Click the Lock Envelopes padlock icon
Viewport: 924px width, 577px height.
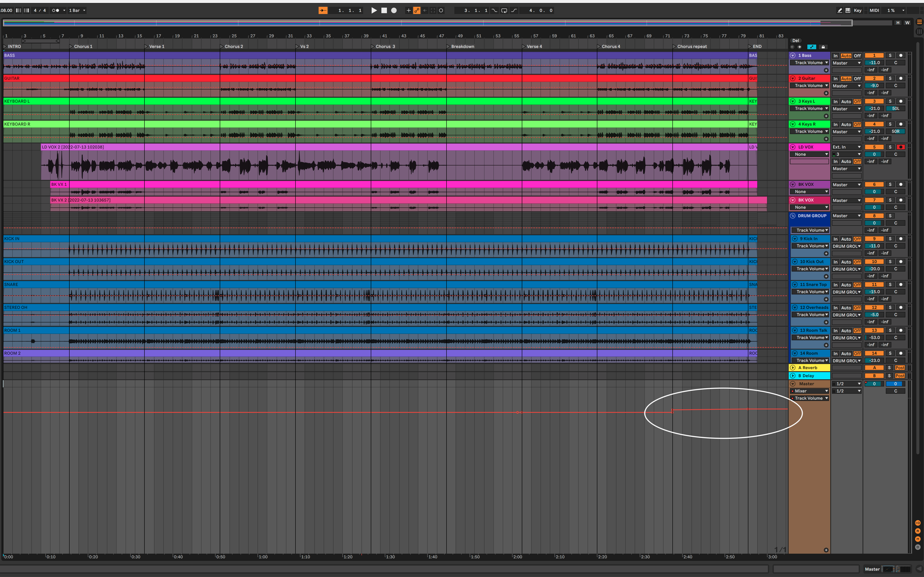[823, 47]
